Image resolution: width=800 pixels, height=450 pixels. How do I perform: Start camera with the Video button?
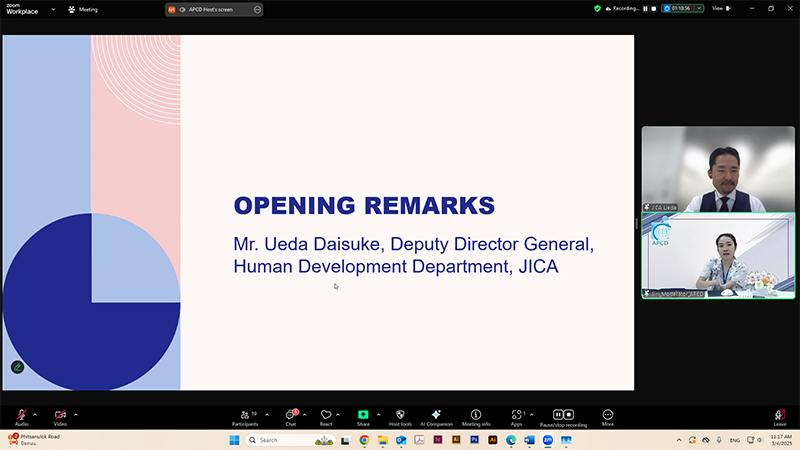(60, 415)
